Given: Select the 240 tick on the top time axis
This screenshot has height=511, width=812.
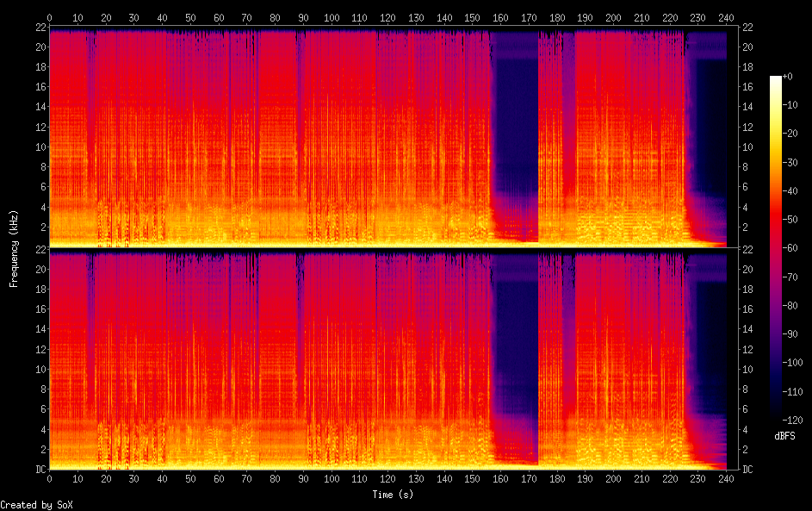Looking at the screenshot, I should click(726, 17).
